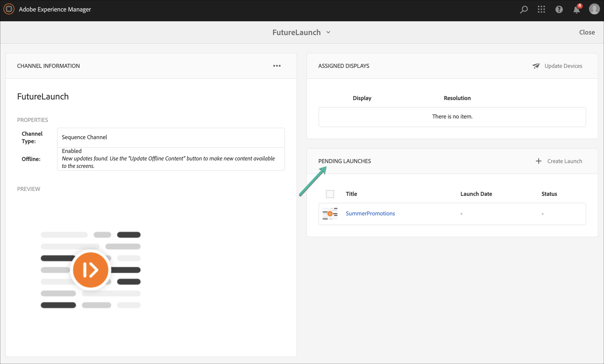The width and height of the screenshot is (604, 364).
Task: Open the Channel Information ellipsis menu
Action: click(277, 66)
